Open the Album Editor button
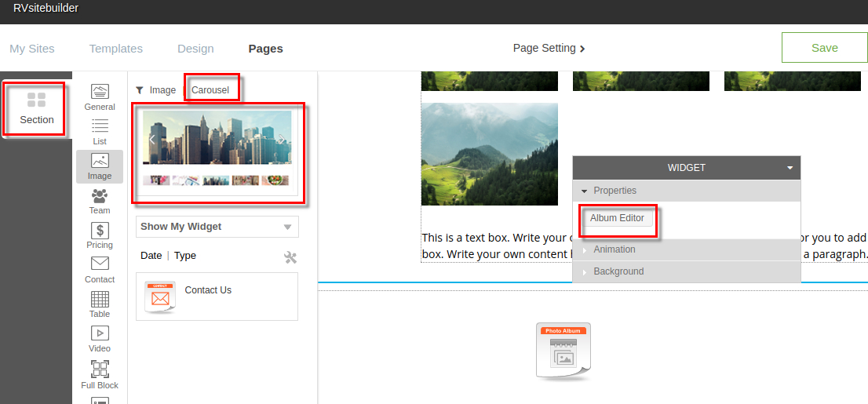This screenshot has height=404, width=868. 617,218
